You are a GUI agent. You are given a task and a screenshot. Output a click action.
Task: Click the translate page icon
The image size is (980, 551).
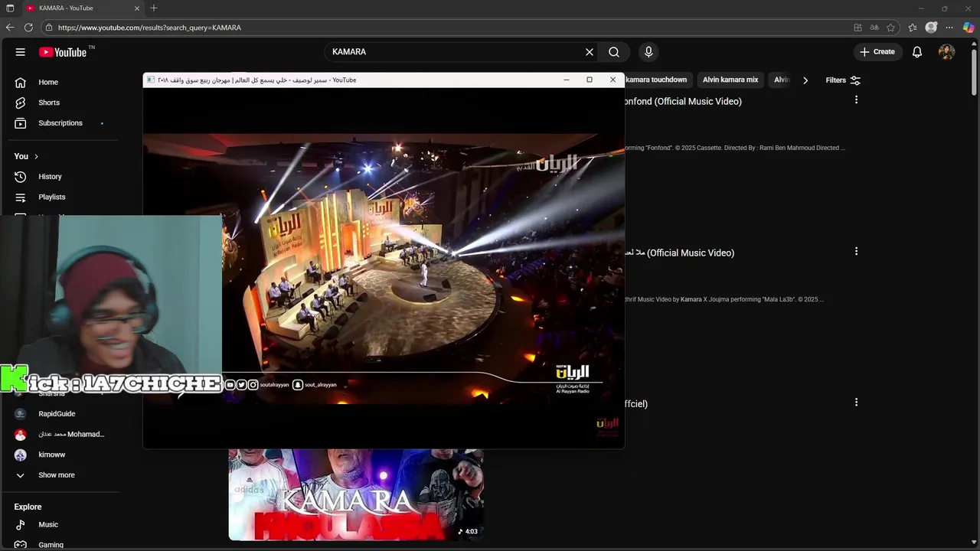[874, 28]
